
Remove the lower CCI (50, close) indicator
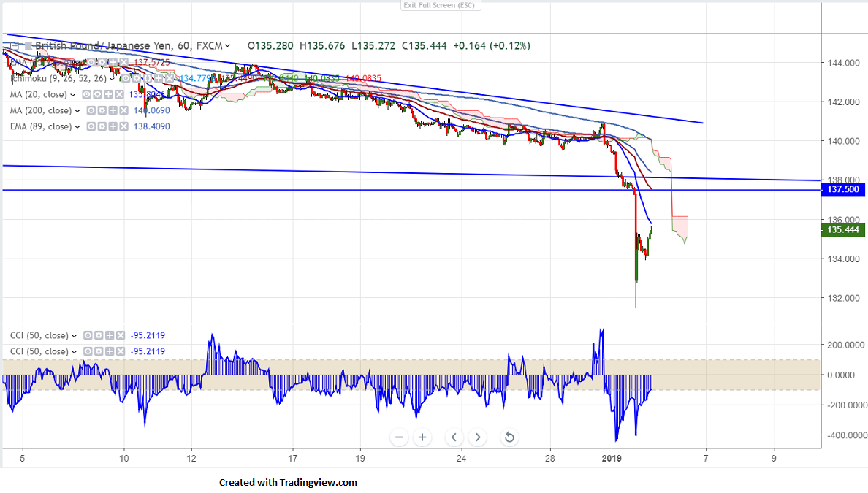point(120,351)
